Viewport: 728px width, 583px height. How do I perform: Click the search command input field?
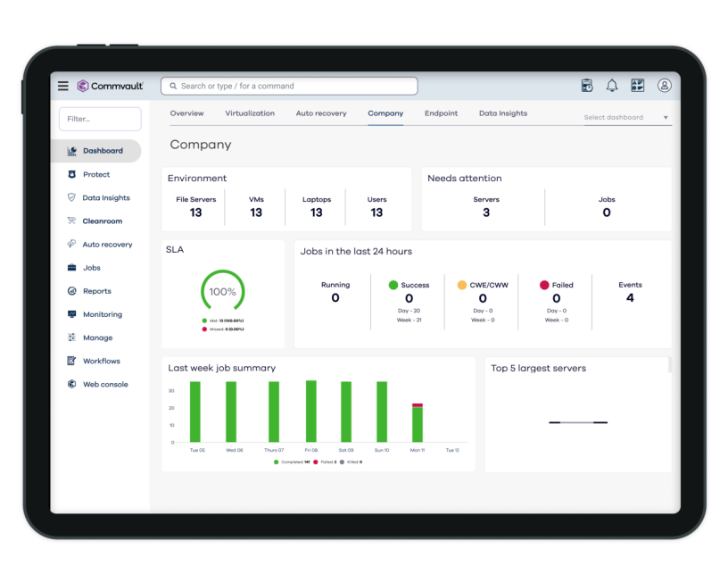[x=289, y=87]
